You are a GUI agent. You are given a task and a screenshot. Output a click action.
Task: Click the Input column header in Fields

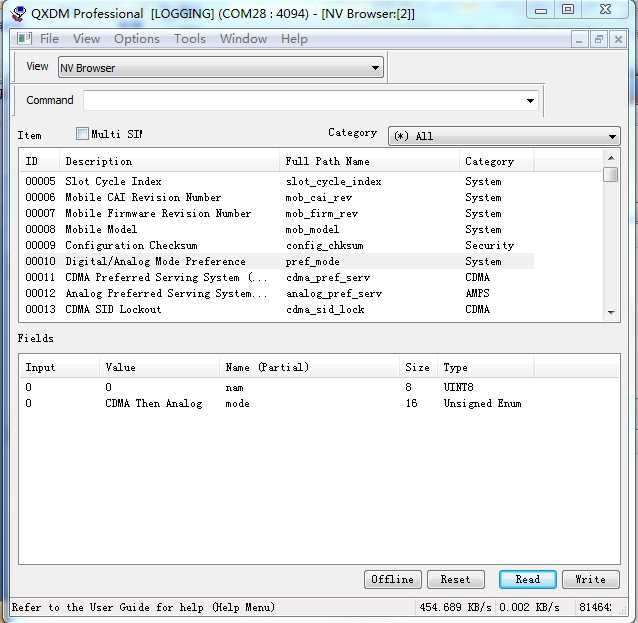[60, 367]
